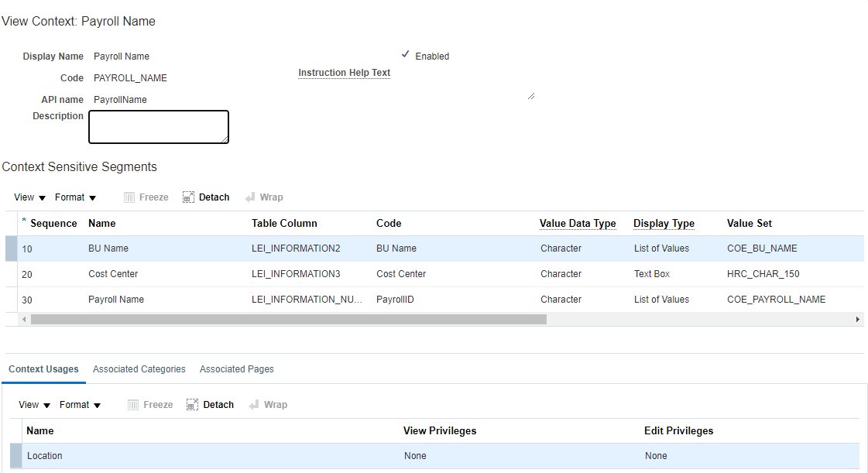The image size is (868, 473).
Task: Click the Wrap icon in Context Sensitive Segments toolbar
Action: click(250, 197)
